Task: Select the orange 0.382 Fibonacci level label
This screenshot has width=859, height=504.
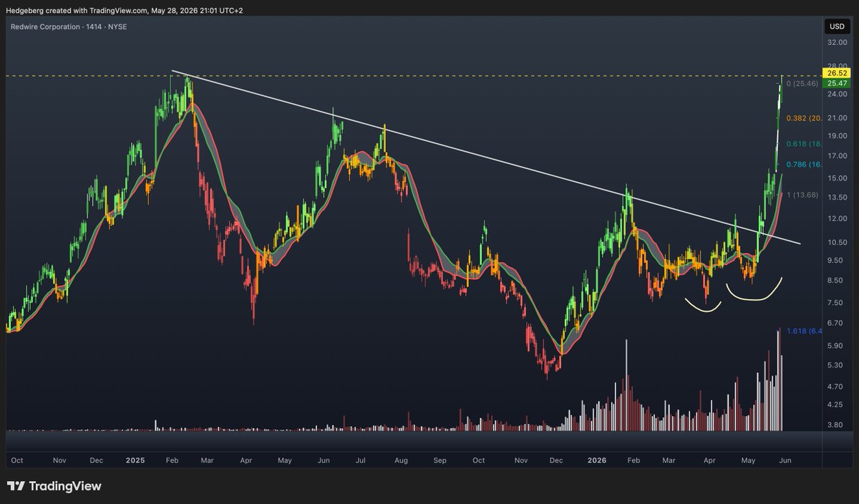Action: coord(802,118)
